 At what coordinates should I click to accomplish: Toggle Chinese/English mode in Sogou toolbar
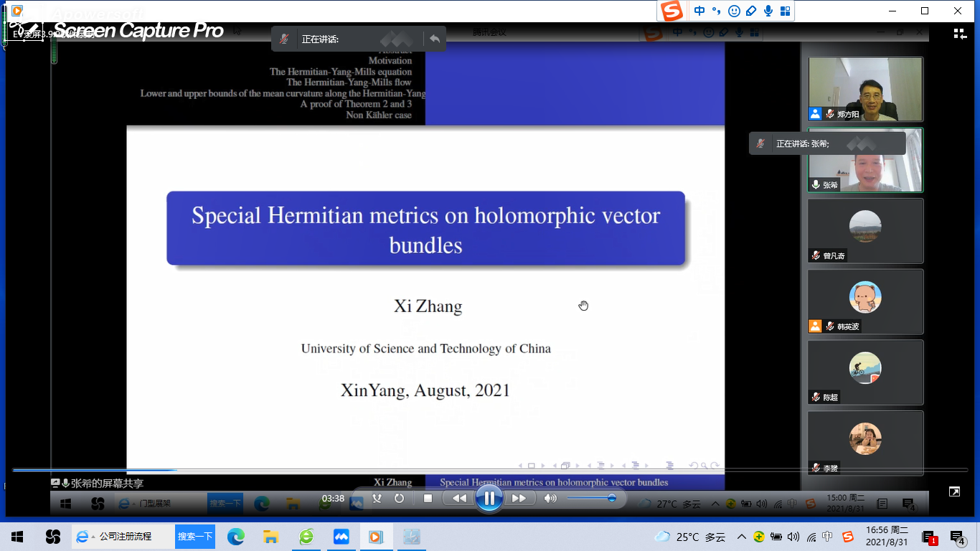pos(699,11)
